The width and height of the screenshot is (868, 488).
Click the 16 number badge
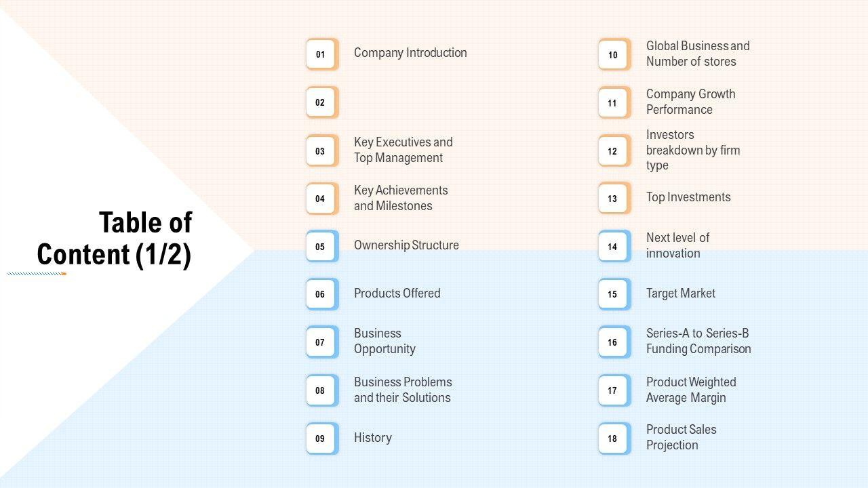(x=613, y=342)
